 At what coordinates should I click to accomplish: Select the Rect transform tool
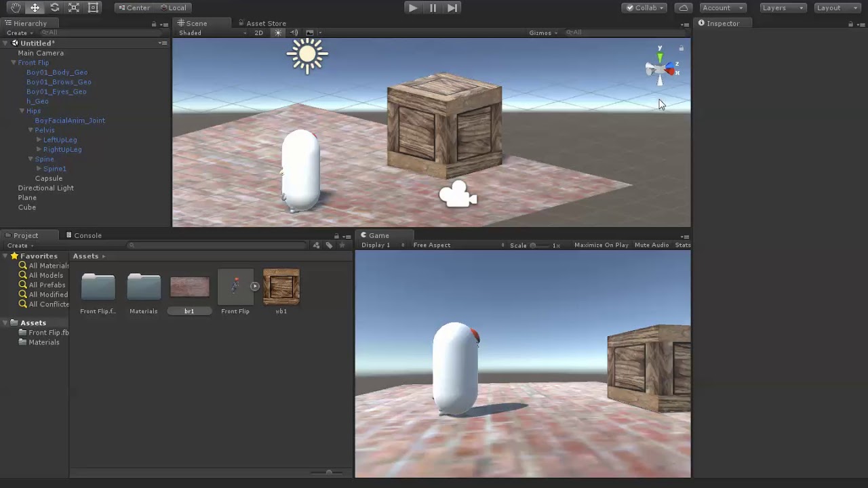coord(94,7)
